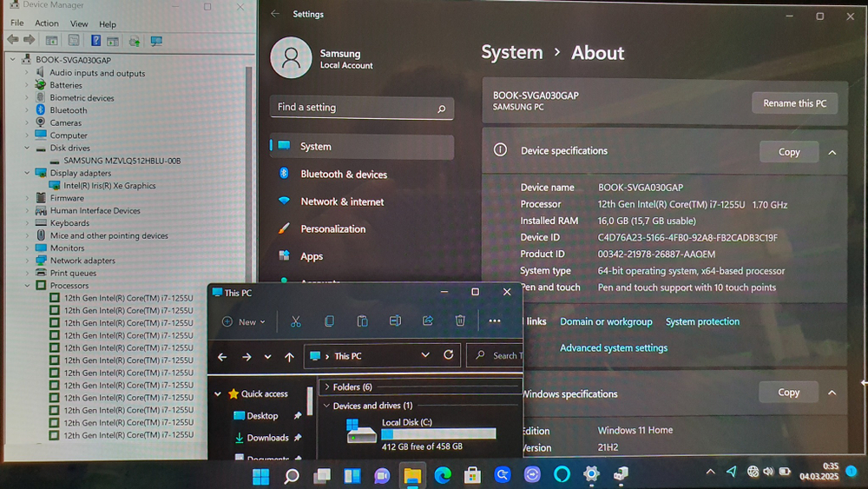Click the Rename icon in File Explorer toolbar

(x=395, y=321)
